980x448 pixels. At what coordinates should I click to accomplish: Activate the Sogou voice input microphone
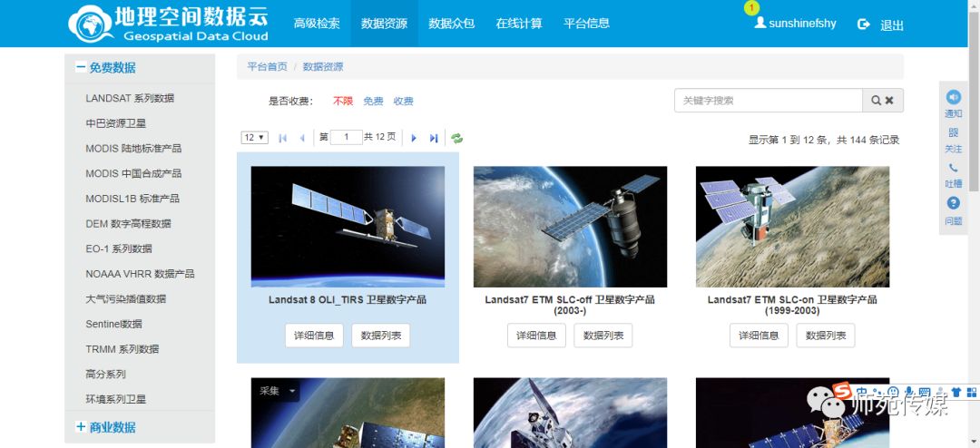[909, 392]
